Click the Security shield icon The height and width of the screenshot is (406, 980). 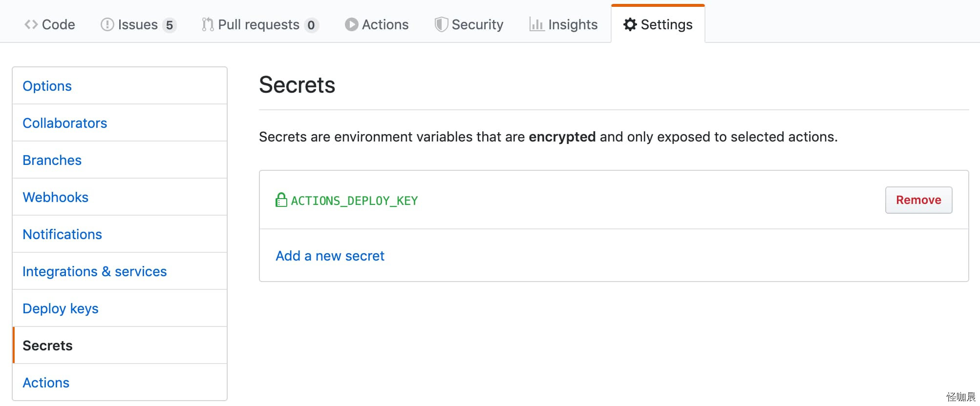(441, 24)
